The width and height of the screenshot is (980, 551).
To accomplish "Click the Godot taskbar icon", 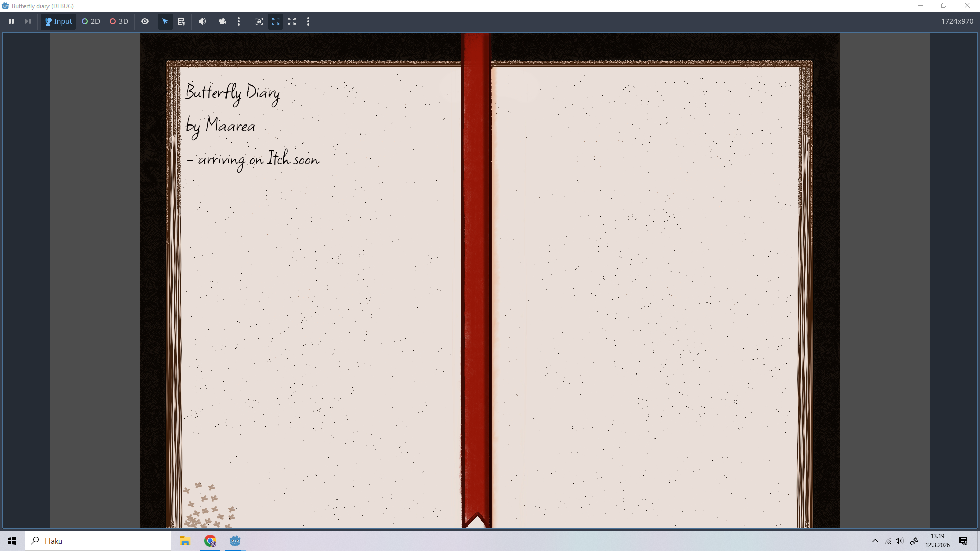I will pos(235,541).
